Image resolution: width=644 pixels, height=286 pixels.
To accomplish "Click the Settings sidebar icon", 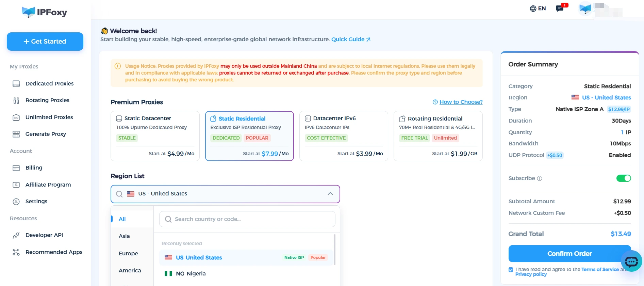I will 16,202.
